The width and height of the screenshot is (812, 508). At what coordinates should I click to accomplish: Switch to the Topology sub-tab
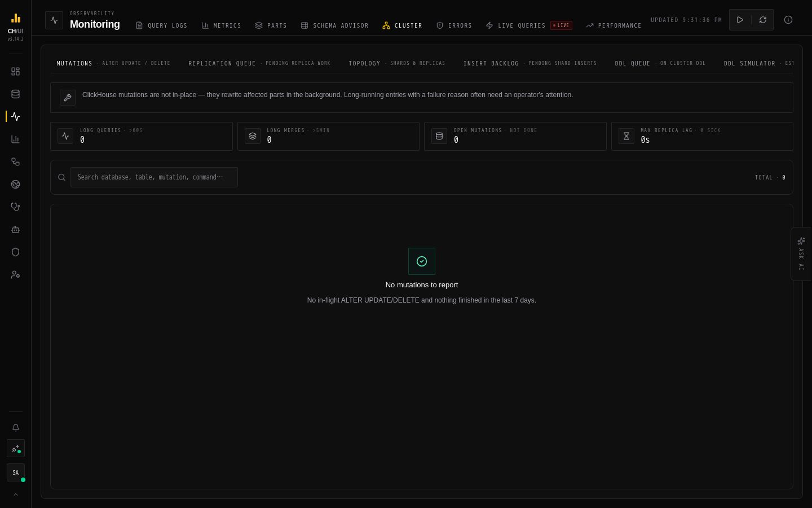point(397,63)
